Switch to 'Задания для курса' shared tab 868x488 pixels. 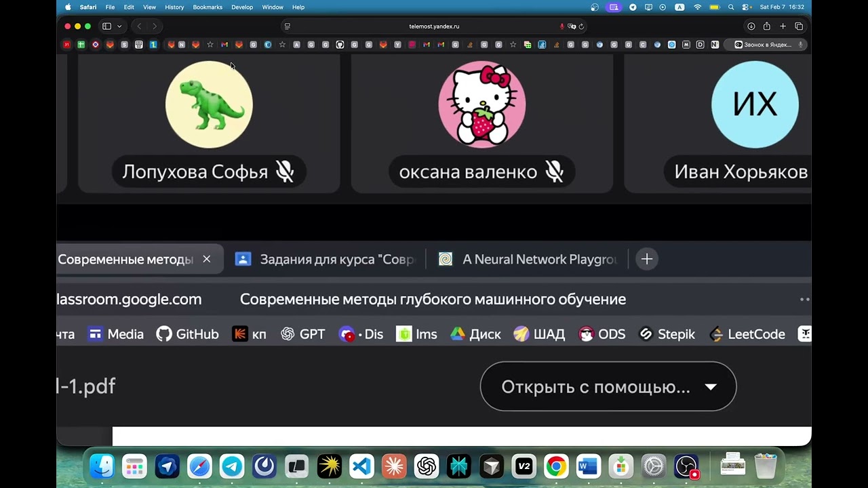[324, 259]
